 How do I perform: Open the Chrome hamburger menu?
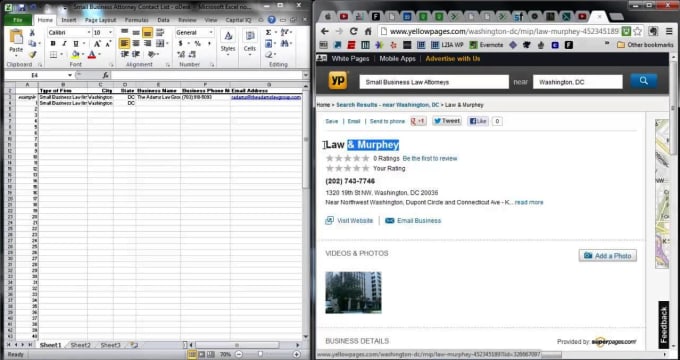[x=670, y=31]
